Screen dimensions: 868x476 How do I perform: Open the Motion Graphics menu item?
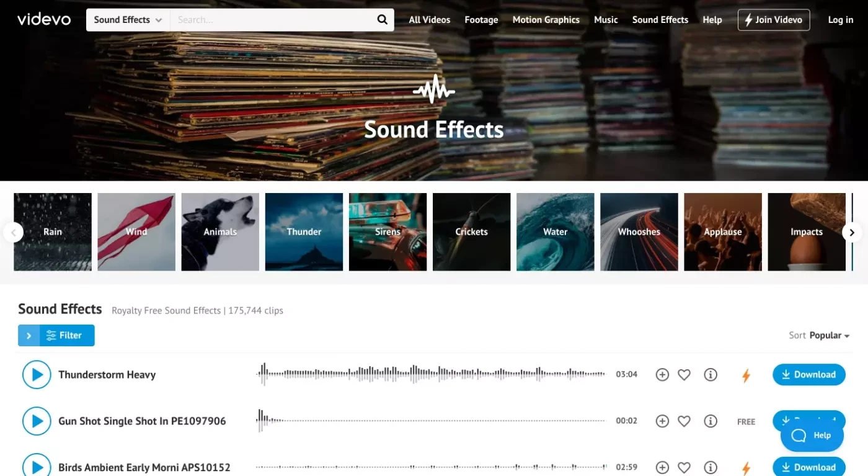coord(546,20)
